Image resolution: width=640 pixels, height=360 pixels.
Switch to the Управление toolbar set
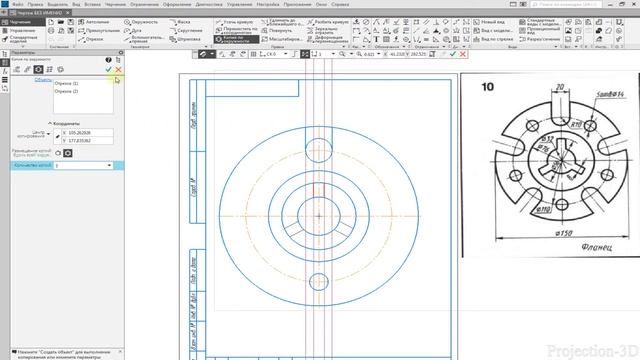19,31
